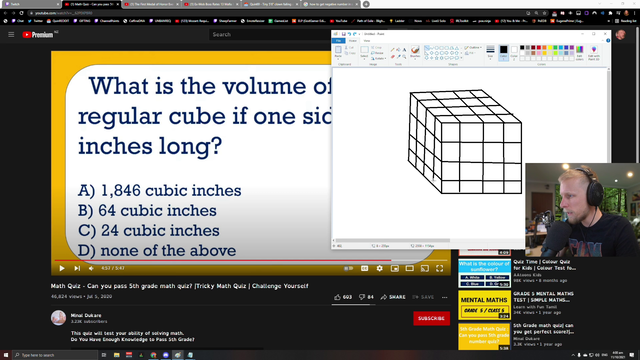Image resolution: width=640 pixels, height=360 pixels.
Task: Select the Line shape in the Shapes gallery
Action: (x=427, y=48)
